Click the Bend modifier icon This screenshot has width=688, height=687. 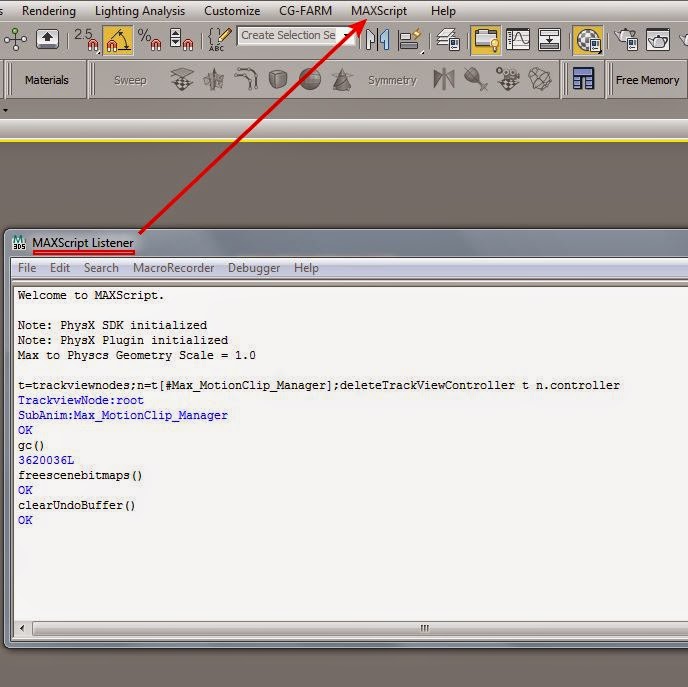click(246, 79)
